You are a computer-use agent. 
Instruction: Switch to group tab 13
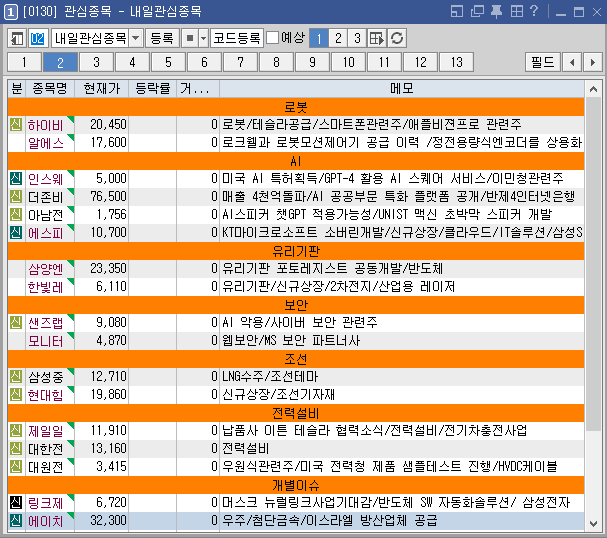tap(456, 62)
